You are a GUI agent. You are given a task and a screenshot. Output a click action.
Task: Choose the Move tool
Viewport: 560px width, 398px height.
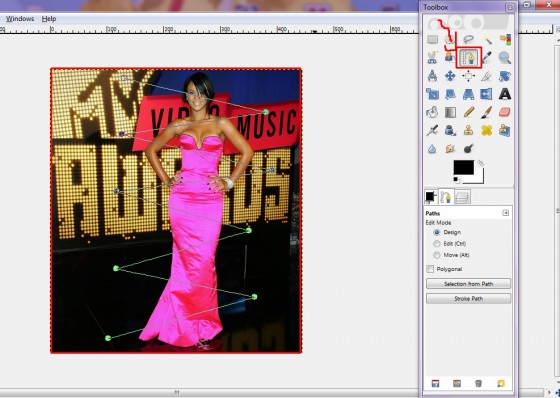[x=450, y=76]
